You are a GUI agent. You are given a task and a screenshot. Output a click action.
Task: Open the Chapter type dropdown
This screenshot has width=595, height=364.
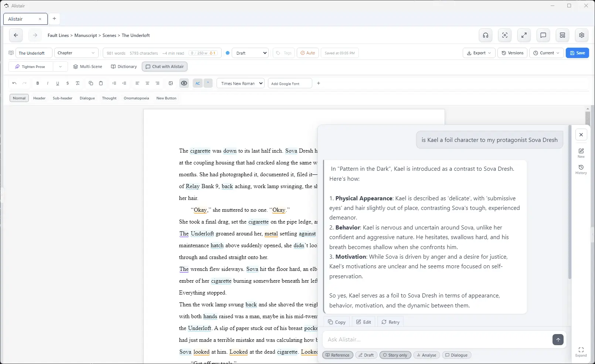[76, 53]
